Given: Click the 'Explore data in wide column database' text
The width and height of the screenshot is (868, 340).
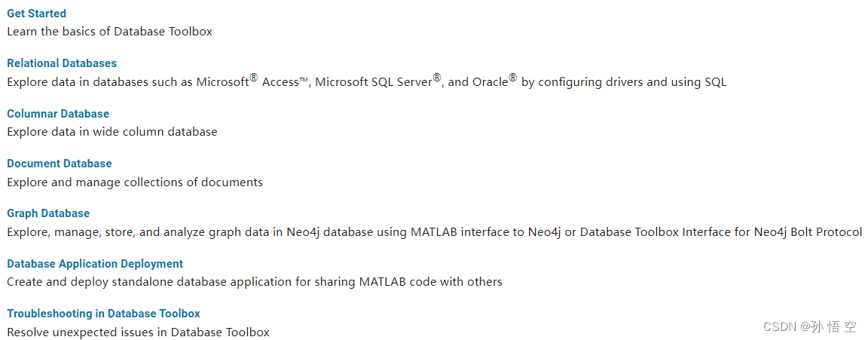Looking at the screenshot, I should point(112,132).
